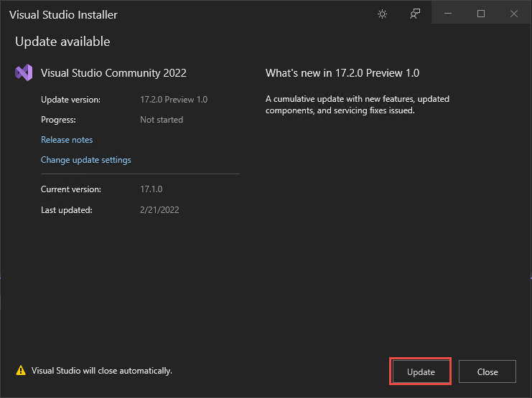Dismiss the dialog with the Close button

click(x=487, y=371)
